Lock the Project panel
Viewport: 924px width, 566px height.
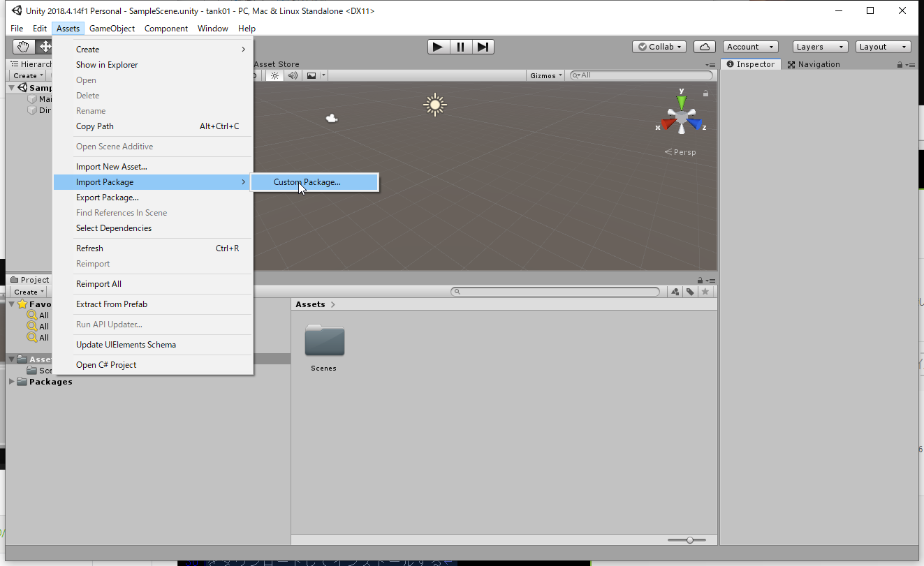tap(701, 280)
